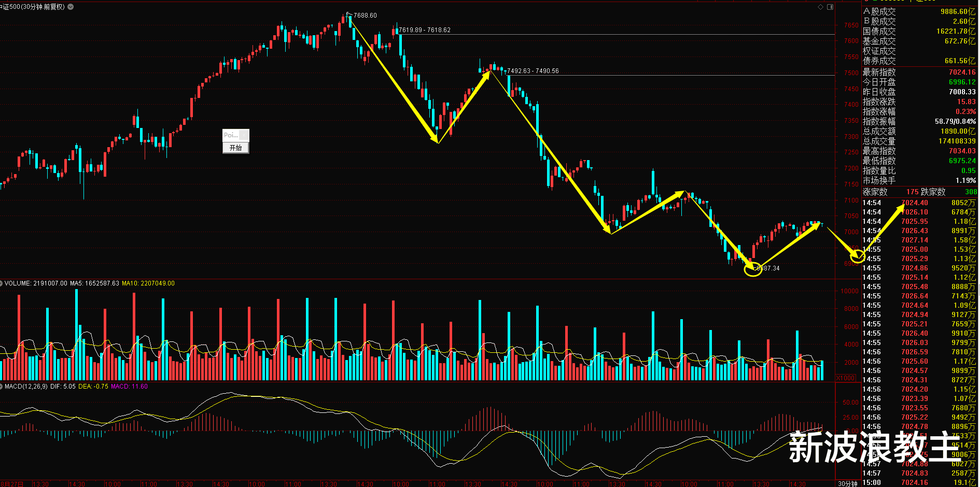Click the 国债成交 value 16221.78亿
Viewport: 980px width, 487px height.
click(x=956, y=31)
